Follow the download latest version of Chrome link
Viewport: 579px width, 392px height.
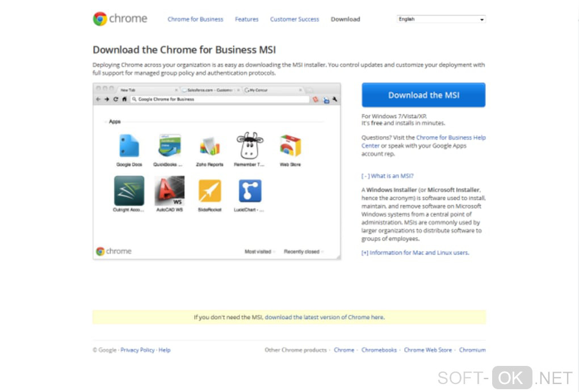[325, 317]
